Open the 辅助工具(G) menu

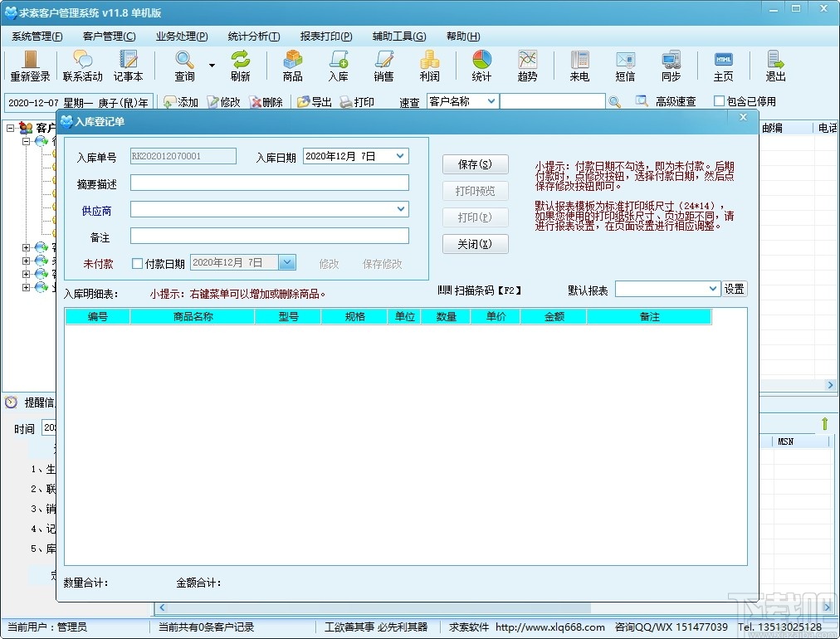click(x=399, y=37)
